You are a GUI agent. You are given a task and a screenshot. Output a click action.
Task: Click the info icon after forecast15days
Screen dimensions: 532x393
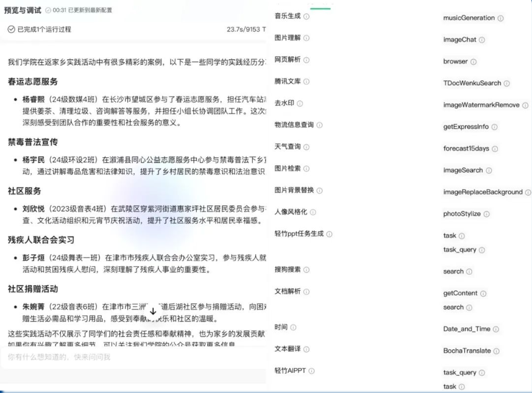coord(495,149)
